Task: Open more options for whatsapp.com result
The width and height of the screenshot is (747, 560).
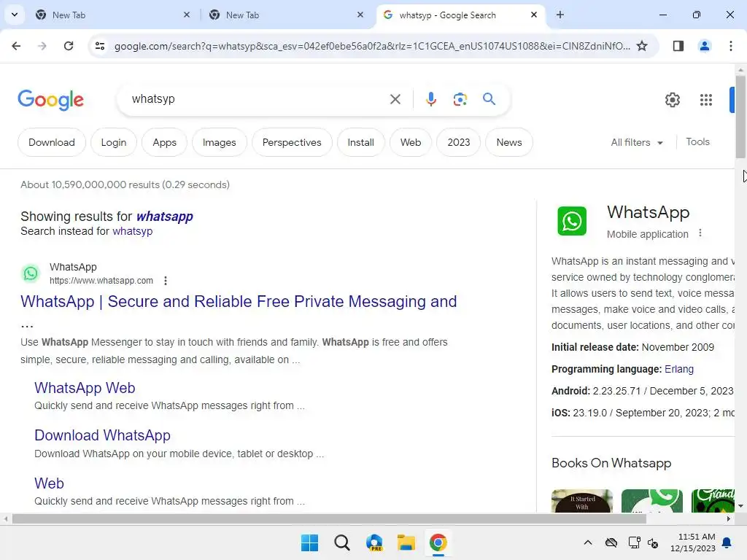Action: 166,281
